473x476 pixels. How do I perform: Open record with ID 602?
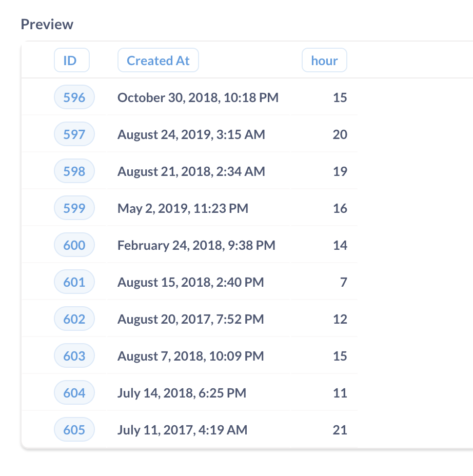click(74, 319)
